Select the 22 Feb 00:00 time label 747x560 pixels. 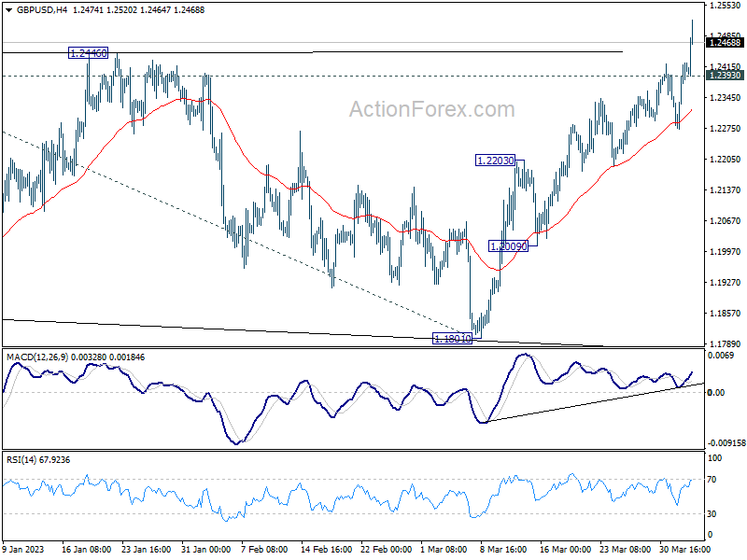click(387, 549)
